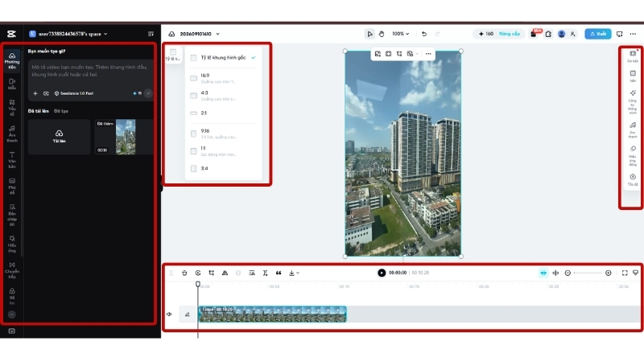
Task: Fit the timeline to screen
Action: coord(625,273)
